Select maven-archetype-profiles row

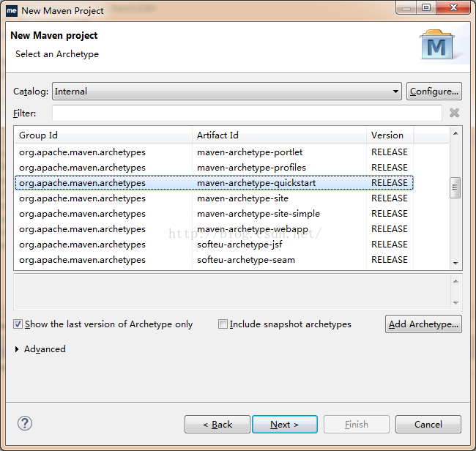[214, 168]
